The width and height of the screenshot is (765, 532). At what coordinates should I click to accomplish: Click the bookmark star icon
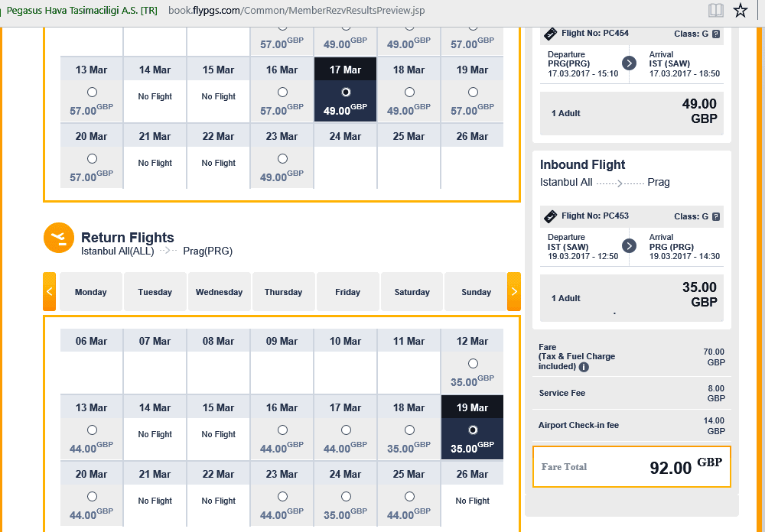point(741,10)
